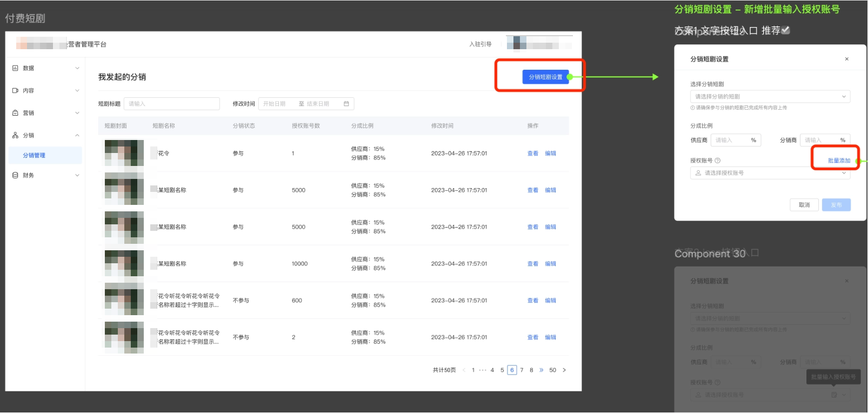Click 分销商 percentage input in dialog
868x413 pixels.
[x=825, y=140]
